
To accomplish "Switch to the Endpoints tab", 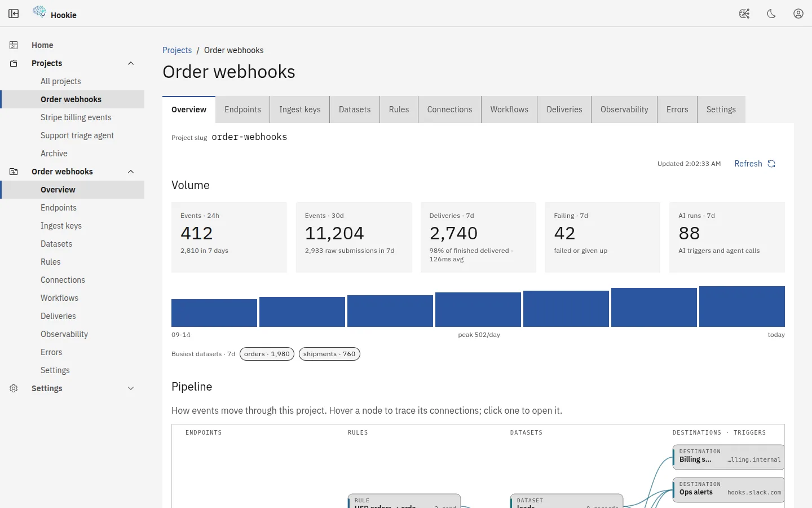I will click(242, 110).
